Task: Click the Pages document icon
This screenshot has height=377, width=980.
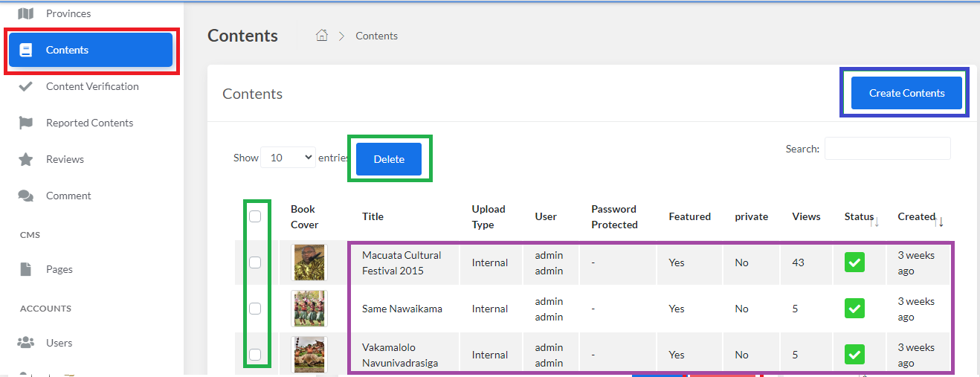Action: [26, 269]
